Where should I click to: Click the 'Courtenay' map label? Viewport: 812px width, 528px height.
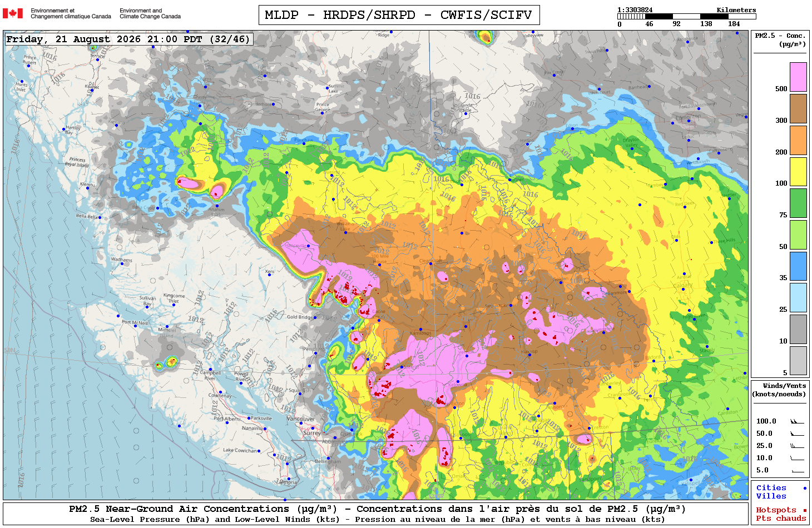tap(220, 396)
